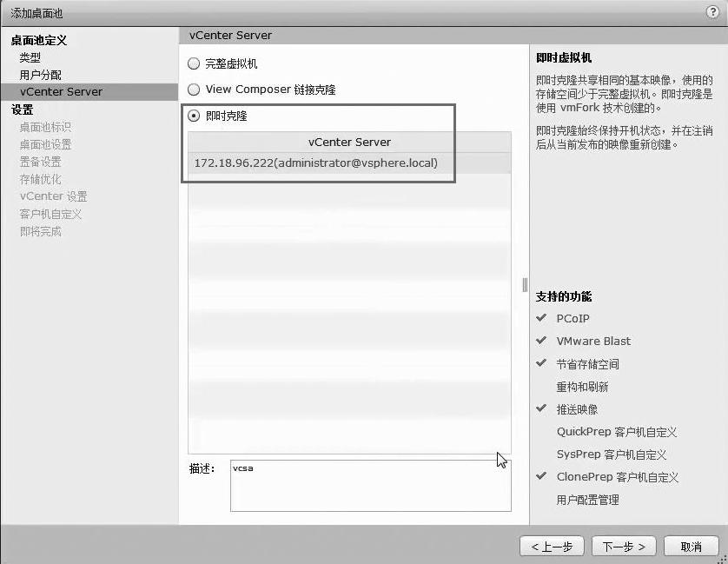The image size is (728, 564).
Task: Select vCenter Server step in the sidebar
Action: 89,92
